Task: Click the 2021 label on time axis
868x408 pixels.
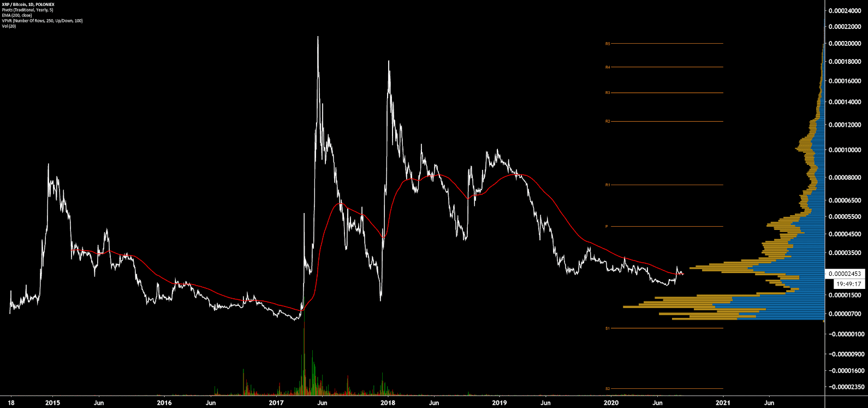Action: point(723,403)
